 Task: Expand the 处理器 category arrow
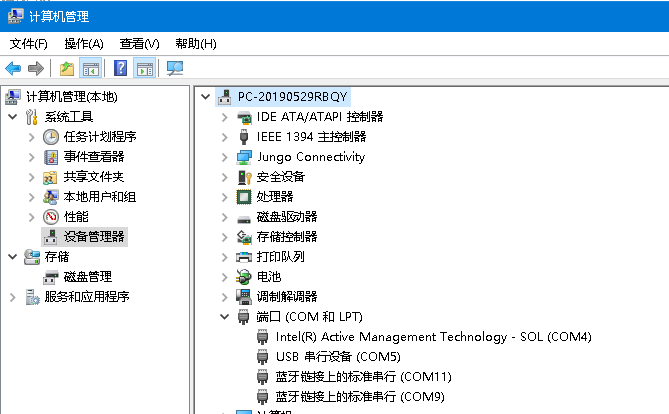[225, 197]
